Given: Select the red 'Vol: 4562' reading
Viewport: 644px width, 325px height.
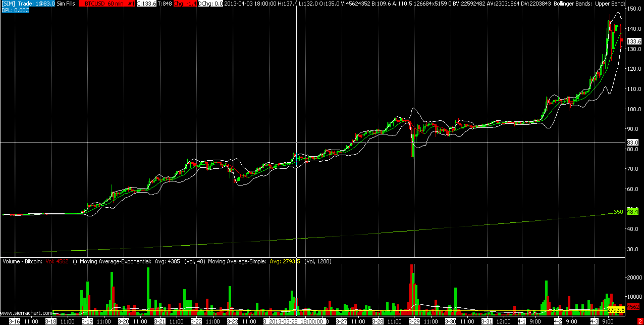Looking at the screenshot, I should coord(57,261).
